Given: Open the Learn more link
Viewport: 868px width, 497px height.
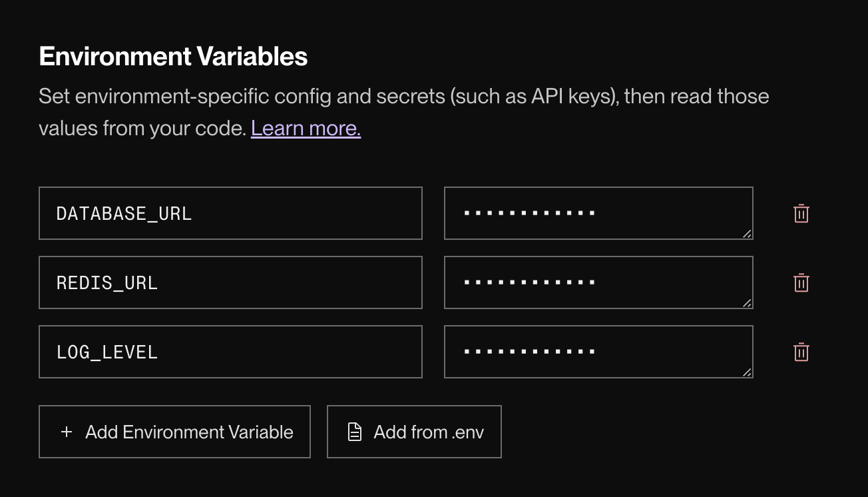Looking at the screenshot, I should click(306, 128).
